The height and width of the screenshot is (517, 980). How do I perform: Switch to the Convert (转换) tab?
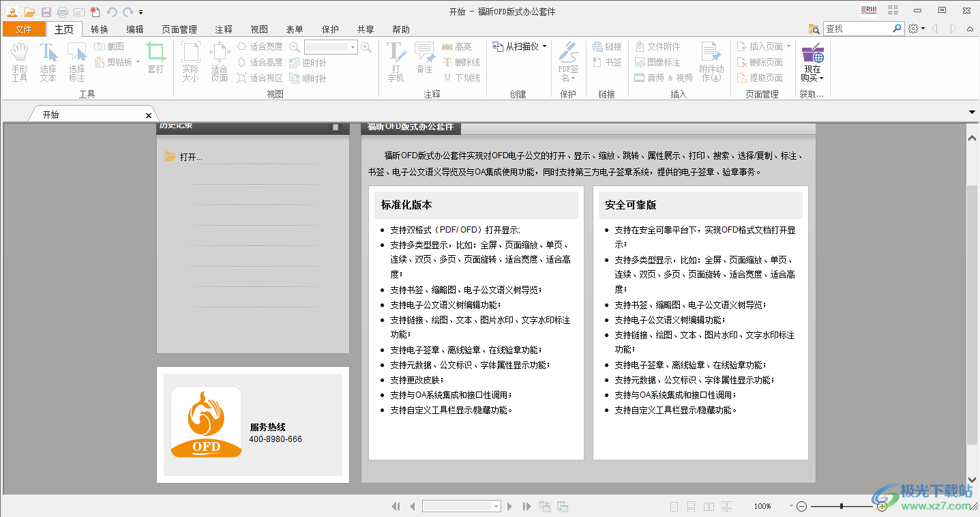100,29
